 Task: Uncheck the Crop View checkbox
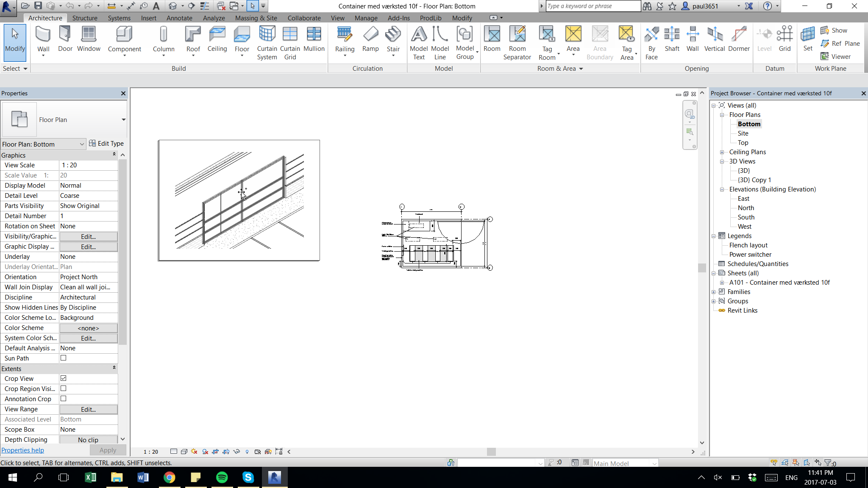[x=63, y=378]
